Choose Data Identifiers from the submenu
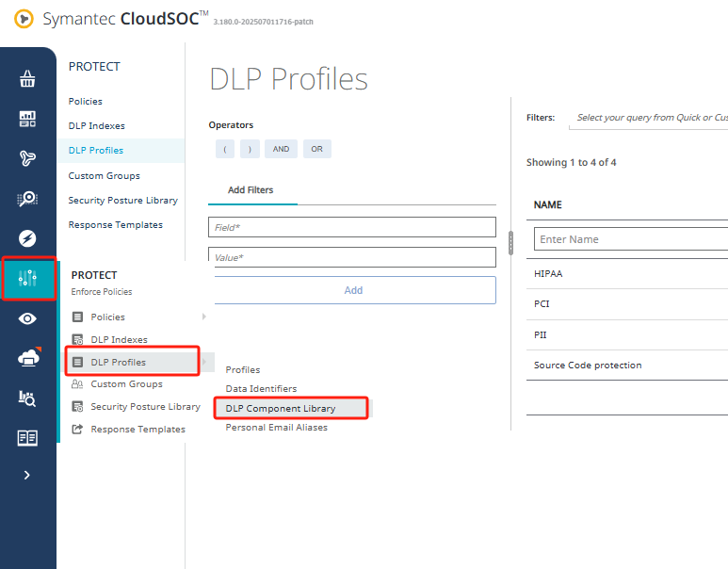Image resolution: width=728 pixels, height=569 pixels. coord(261,389)
